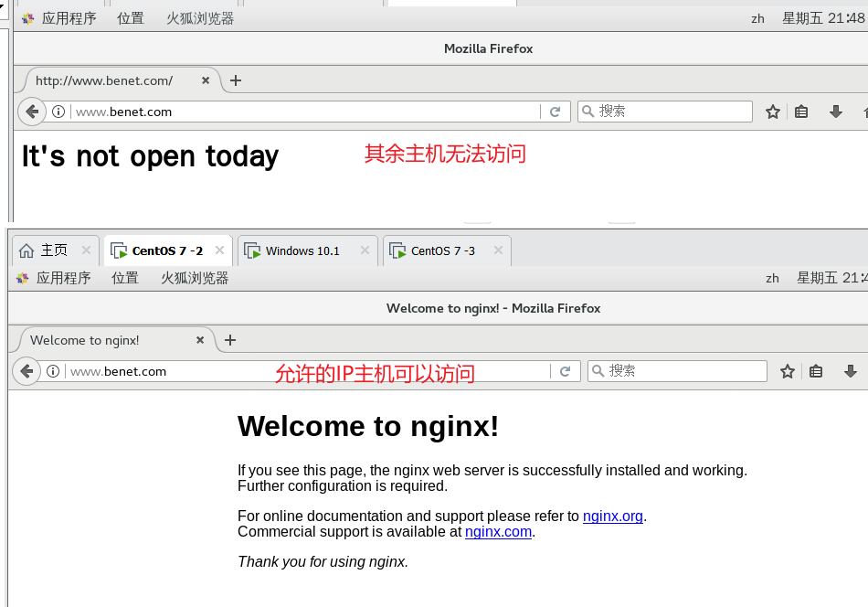Click search magnifier in upper Firefox search box
The height and width of the screenshot is (607, 868).
[x=587, y=112]
